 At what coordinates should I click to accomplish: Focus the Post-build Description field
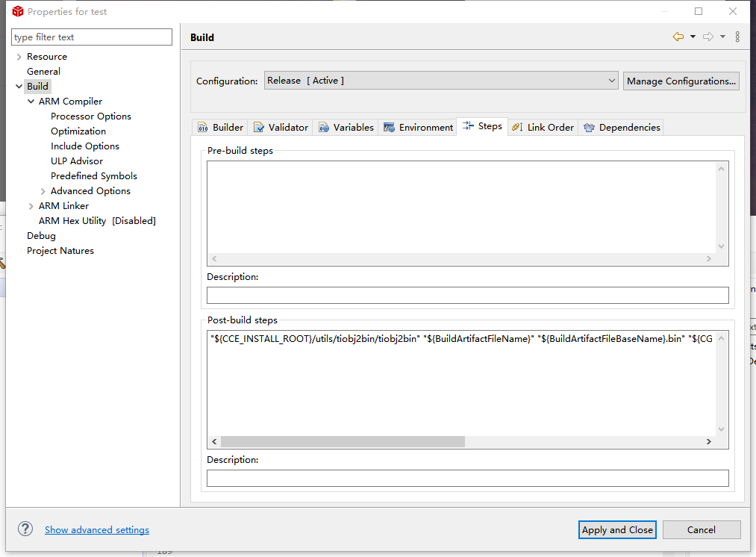[468, 478]
